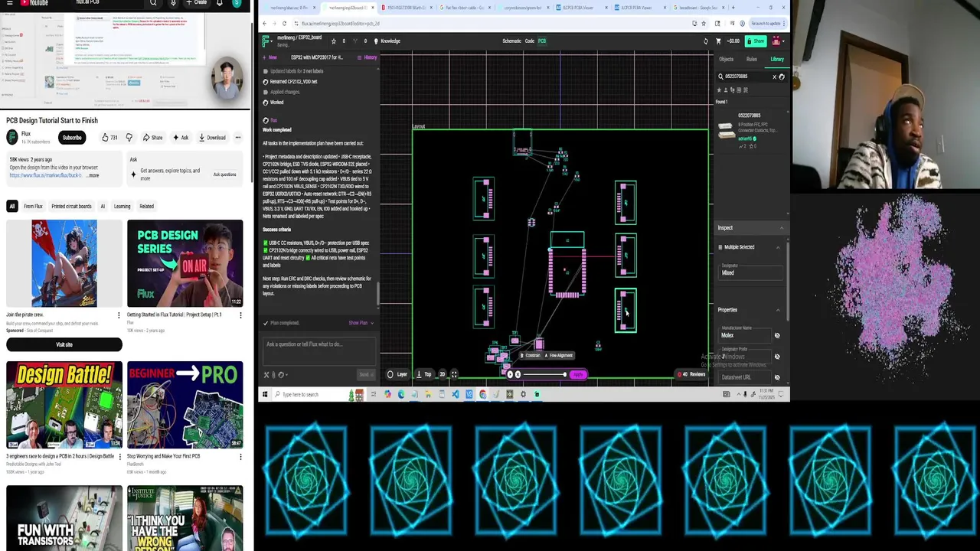Collapse the Multiple Selected group
980x551 pixels.
point(778,247)
